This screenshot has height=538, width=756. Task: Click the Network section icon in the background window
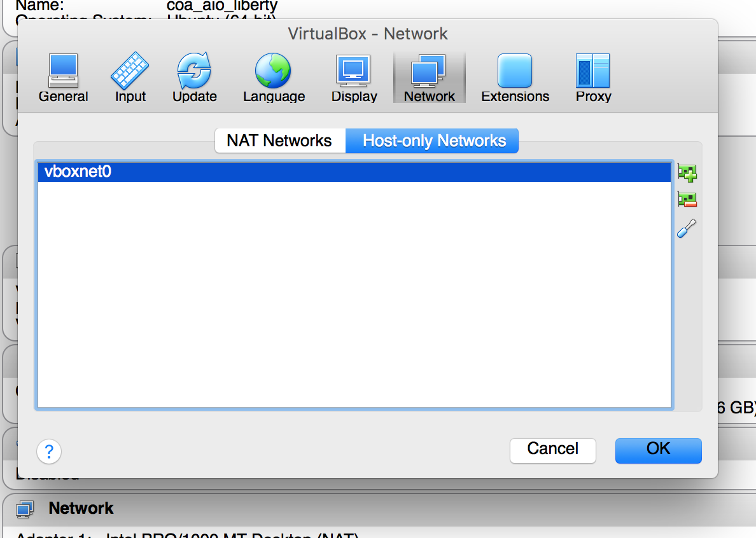[x=25, y=509]
